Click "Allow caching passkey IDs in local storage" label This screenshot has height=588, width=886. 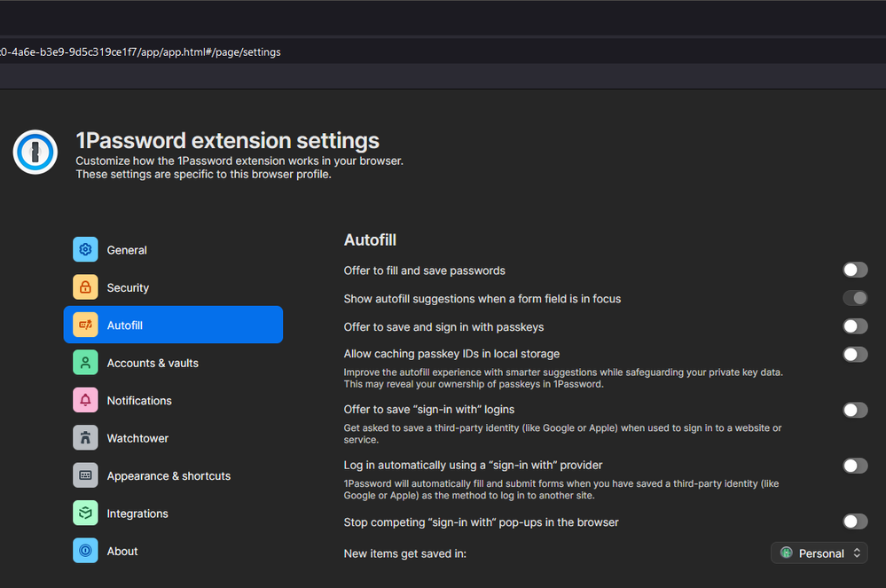click(x=451, y=354)
